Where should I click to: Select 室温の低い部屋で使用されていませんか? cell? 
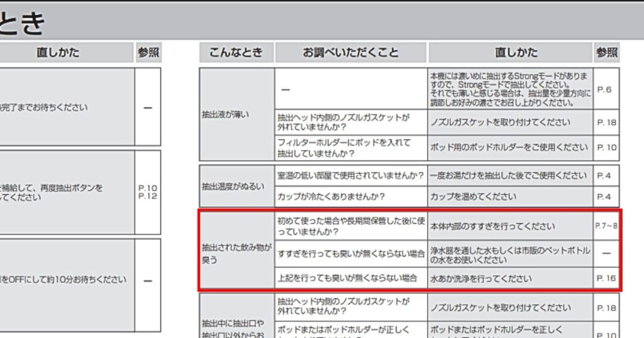(x=351, y=175)
